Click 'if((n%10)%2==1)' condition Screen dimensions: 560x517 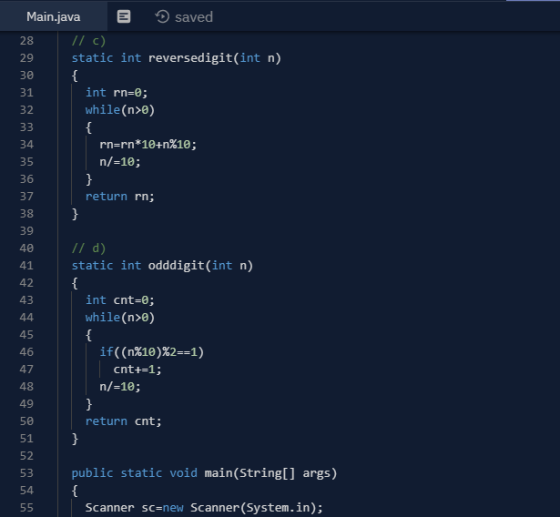(151, 352)
